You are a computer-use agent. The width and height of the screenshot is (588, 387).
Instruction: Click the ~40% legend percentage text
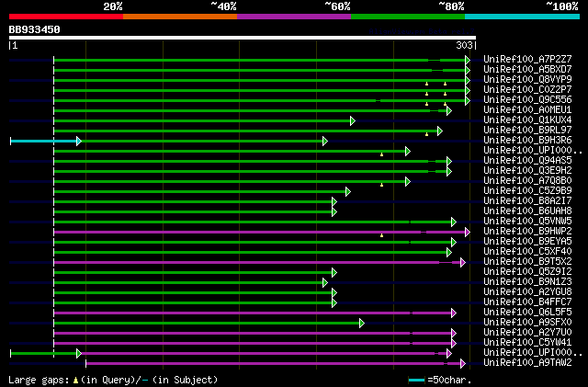[x=223, y=6]
